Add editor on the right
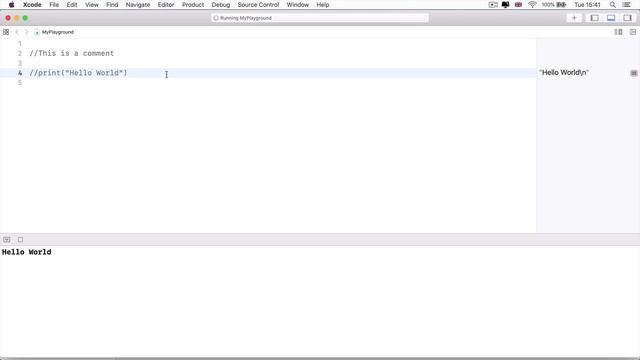This screenshot has width=640, height=360. [x=633, y=32]
